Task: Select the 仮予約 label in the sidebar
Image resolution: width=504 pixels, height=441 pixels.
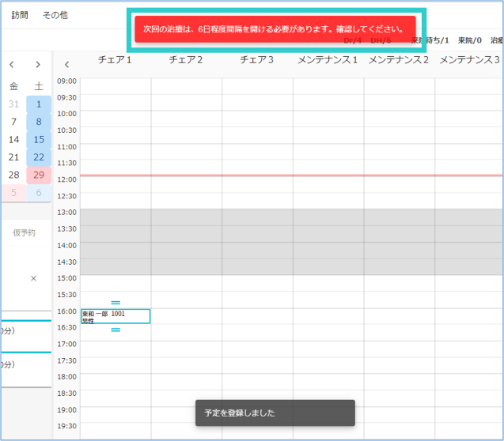Action: click(x=24, y=232)
